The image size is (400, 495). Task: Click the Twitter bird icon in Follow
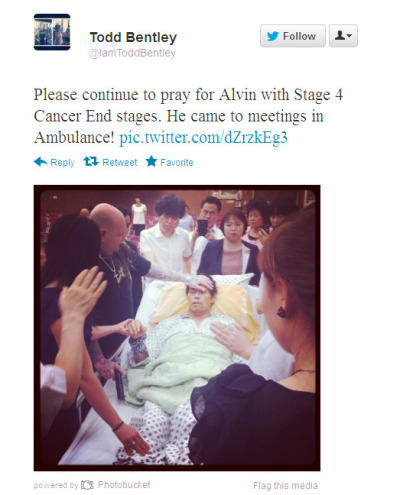pos(273,36)
